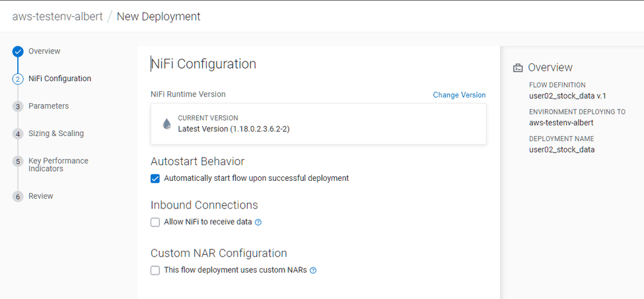The image size is (644, 299).
Task: Click the step 6 Review number icon
Action: coord(18,197)
